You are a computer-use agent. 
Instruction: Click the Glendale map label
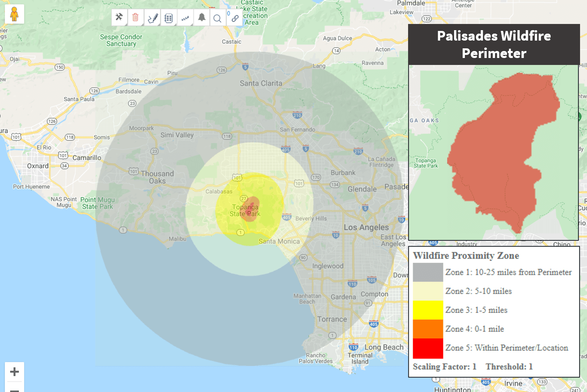coord(362,189)
